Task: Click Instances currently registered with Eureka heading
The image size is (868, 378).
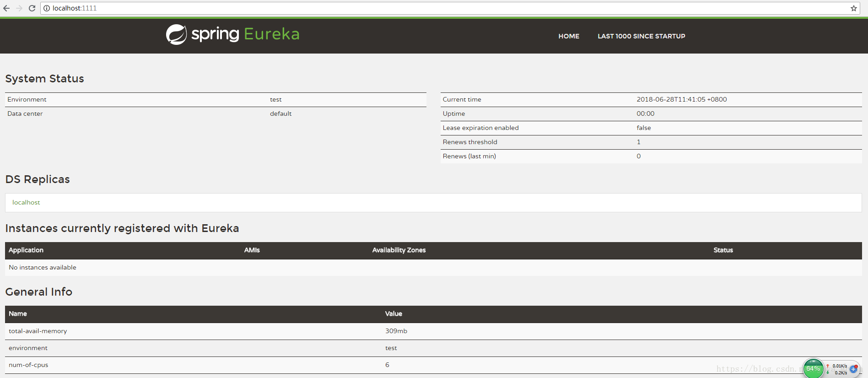Action: click(122, 228)
